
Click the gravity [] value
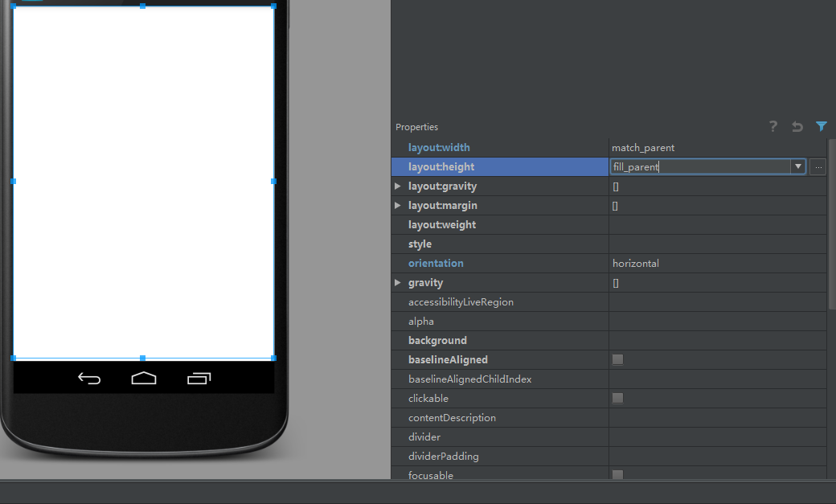pos(616,283)
